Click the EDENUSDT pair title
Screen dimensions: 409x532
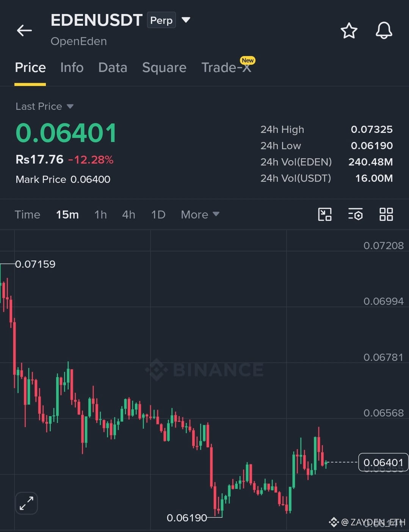pyautogui.click(x=97, y=20)
